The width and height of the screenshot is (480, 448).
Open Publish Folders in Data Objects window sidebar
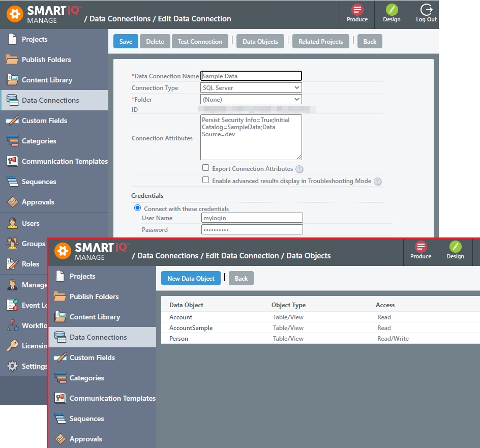click(102, 296)
